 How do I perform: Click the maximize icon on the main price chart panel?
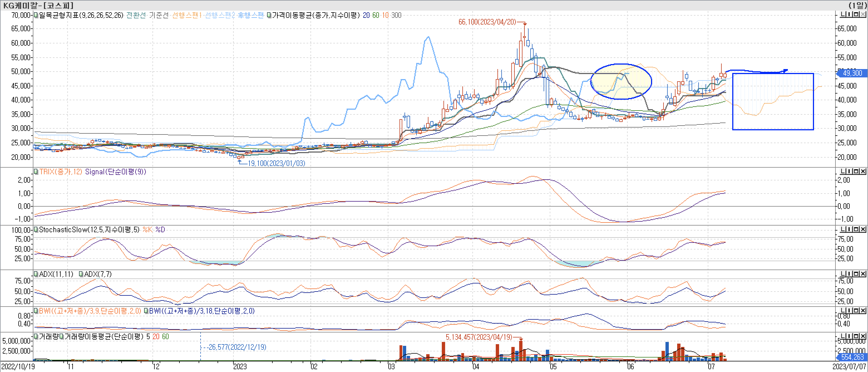pyautogui.click(x=856, y=14)
